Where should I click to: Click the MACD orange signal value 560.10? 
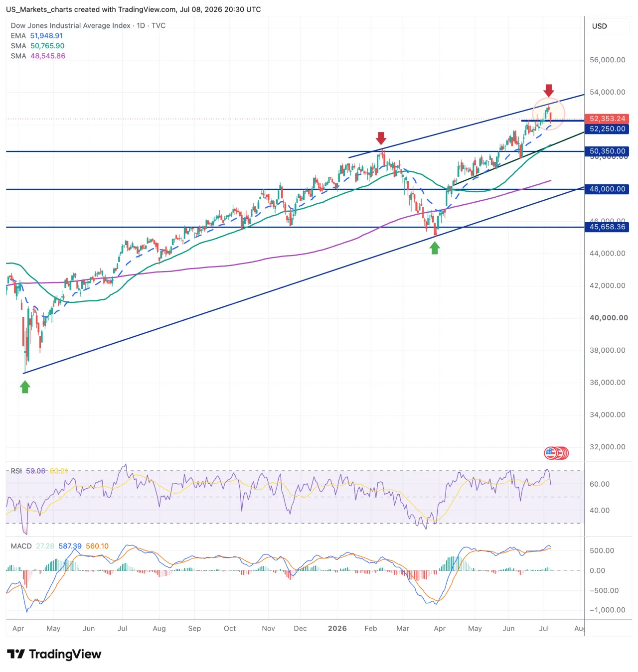tap(97, 546)
